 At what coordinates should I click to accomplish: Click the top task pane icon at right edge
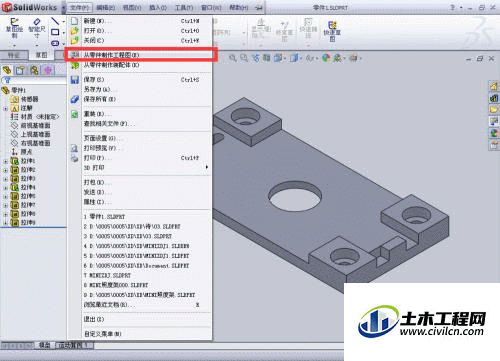(x=493, y=86)
